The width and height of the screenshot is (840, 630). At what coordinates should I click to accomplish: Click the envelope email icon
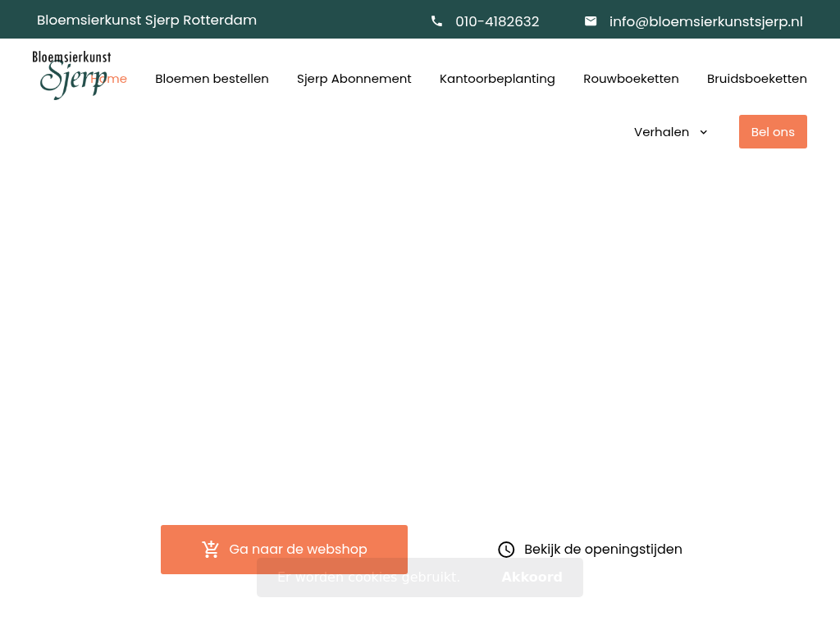(591, 21)
